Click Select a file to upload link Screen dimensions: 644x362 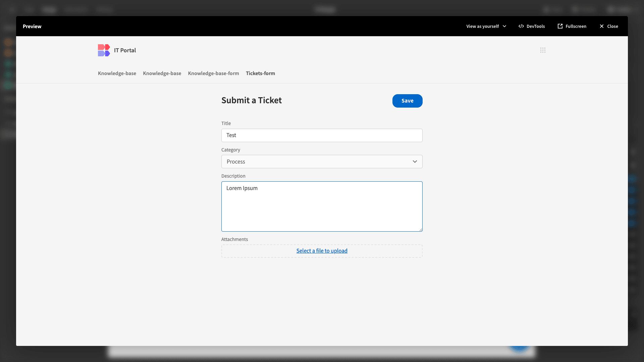[322, 251]
